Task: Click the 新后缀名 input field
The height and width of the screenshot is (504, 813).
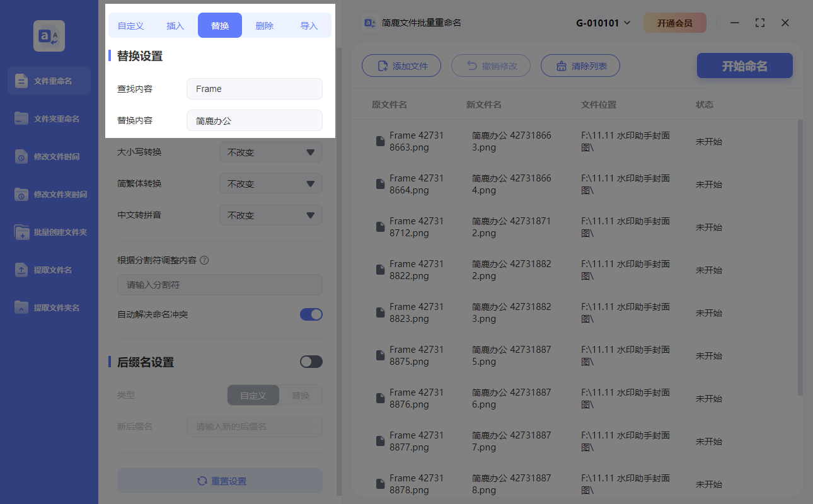Action: [x=255, y=427]
